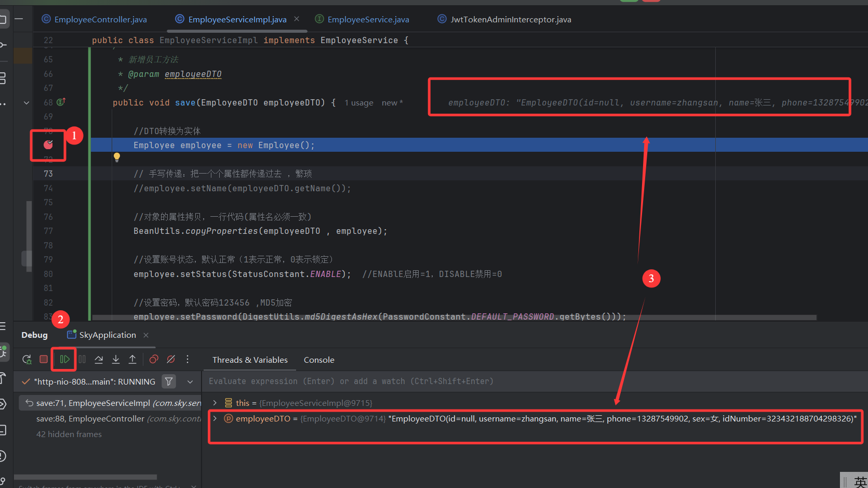The height and width of the screenshot is (488, 868).
Task: Open the http-nio thread selector dropdown
Action: click(95, 381)
